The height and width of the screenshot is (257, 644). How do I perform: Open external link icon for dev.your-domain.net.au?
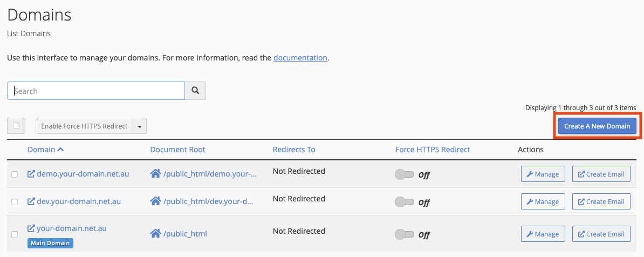point(31,201)
